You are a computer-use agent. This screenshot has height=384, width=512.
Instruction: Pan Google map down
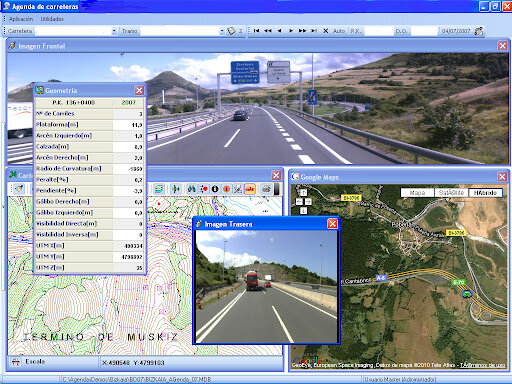click(303, 211)
